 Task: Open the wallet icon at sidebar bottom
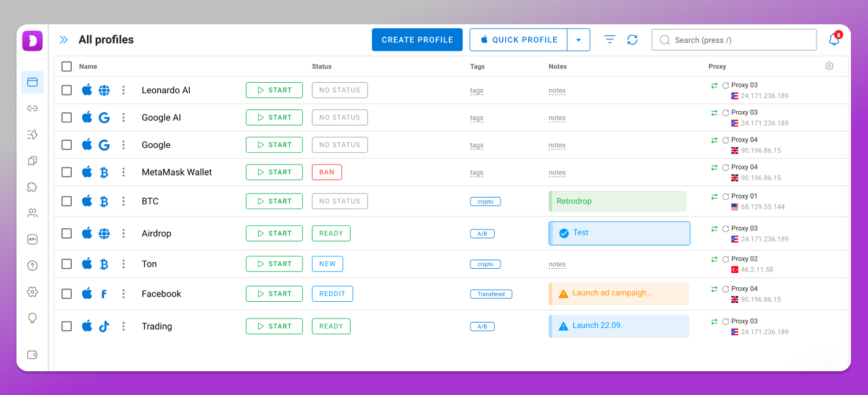[32, 354]
